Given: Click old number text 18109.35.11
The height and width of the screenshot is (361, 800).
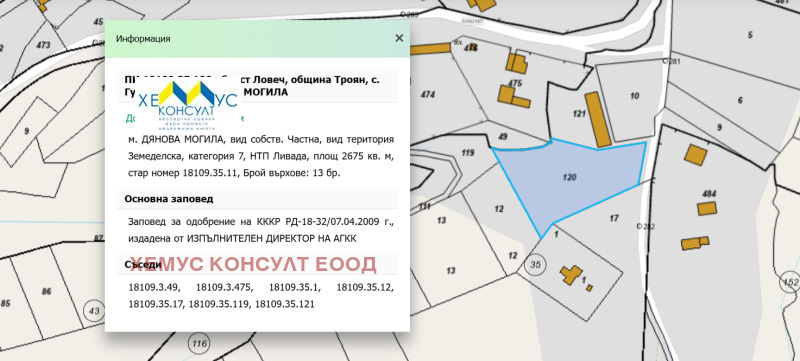Looking at the screenshot, I should (210, 173).
